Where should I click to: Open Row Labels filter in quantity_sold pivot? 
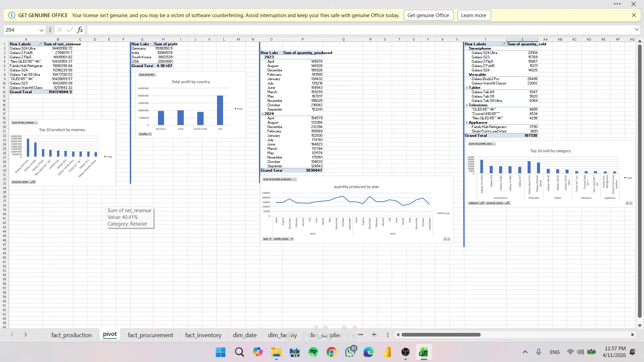(x=504, y=44)
